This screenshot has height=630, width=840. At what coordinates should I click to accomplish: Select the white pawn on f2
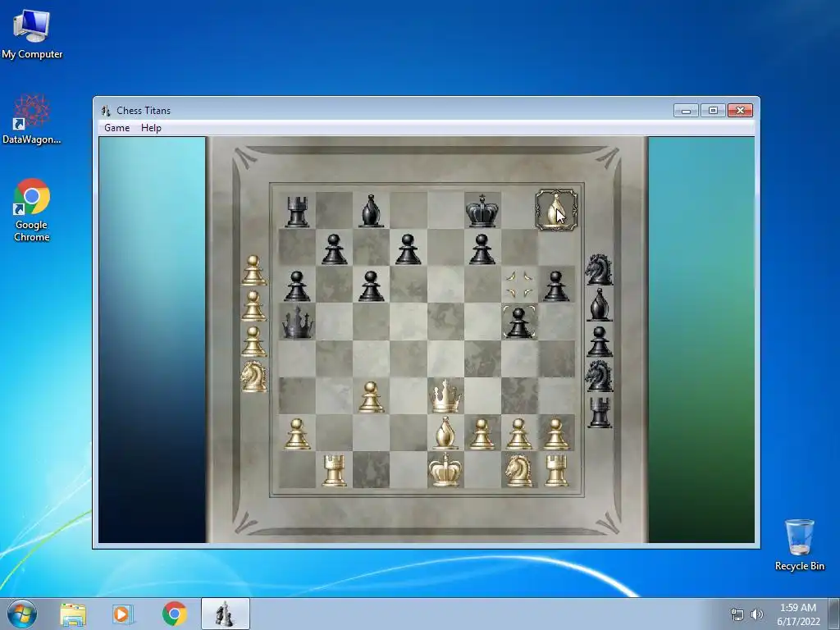pyautogui.click(x=482, y=434)
